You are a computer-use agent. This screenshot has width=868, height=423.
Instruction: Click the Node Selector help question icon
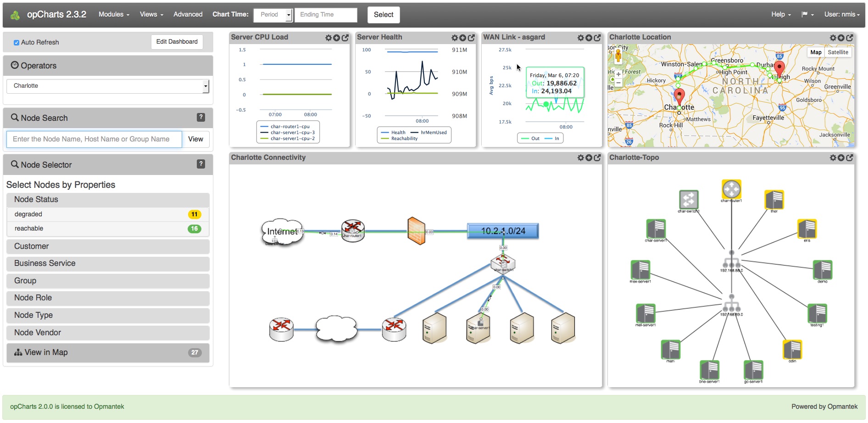[201, 164]
